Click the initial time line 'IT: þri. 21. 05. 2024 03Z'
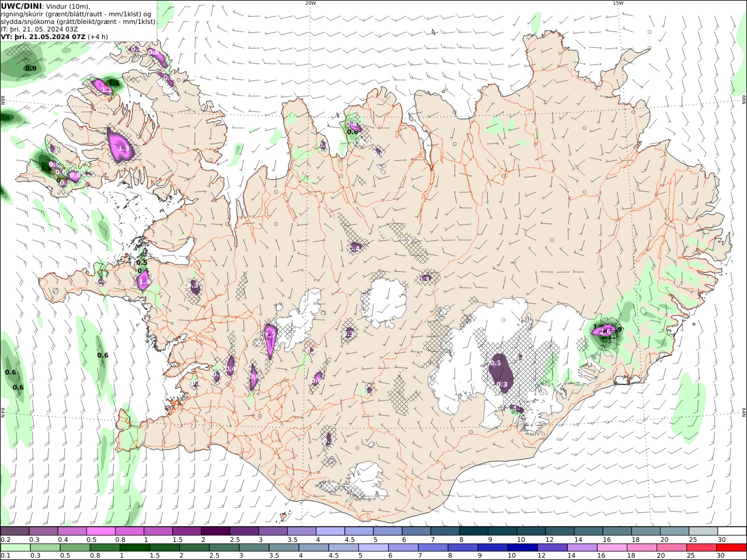747x560 pixels. (39, 29)
